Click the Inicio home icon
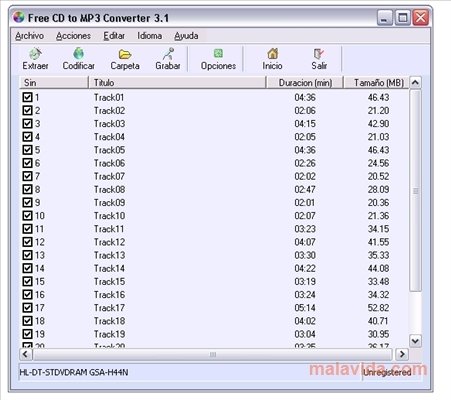451x400 pixels. pyautogui.click(x=272, y=59)
